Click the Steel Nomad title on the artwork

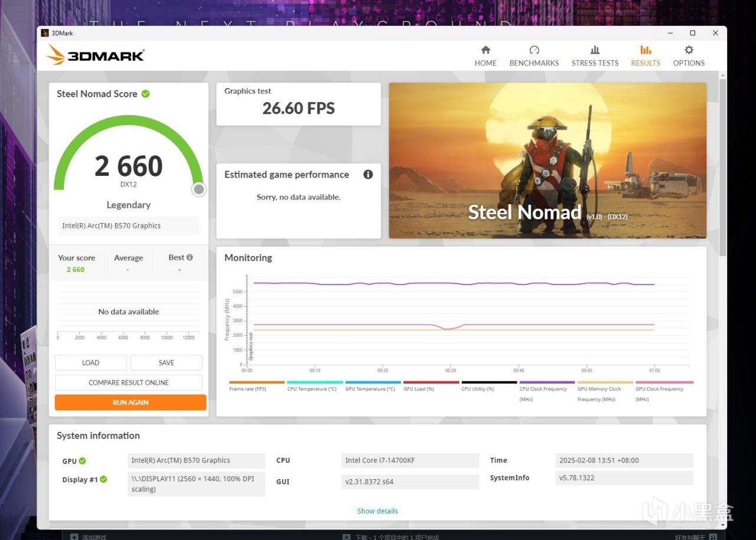coord(524,212)
